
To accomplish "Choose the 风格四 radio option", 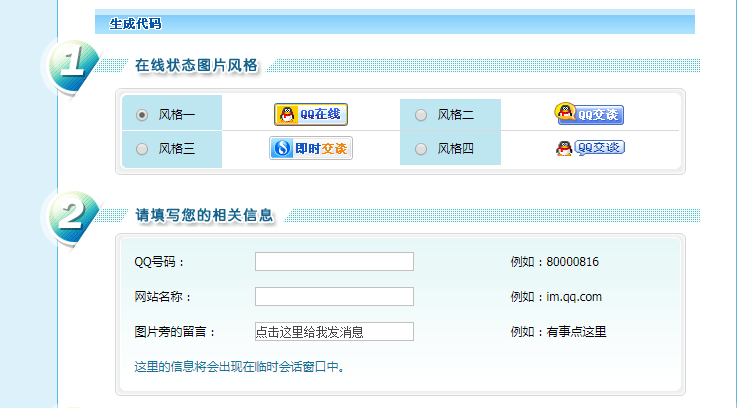I will coord(420,149).
